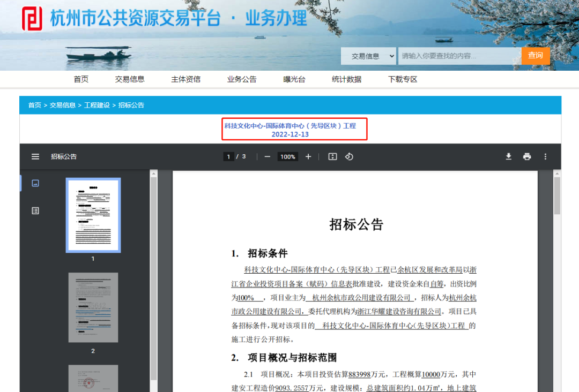Show document outline view in sidebar

click(35, 210)
